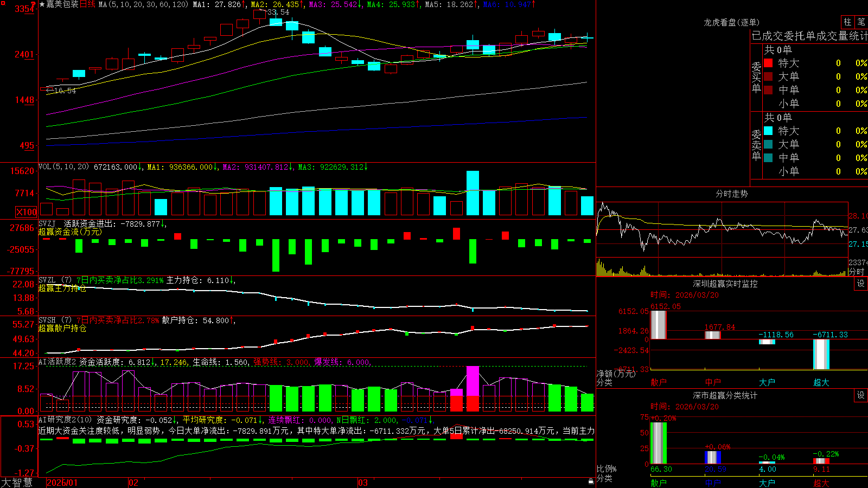Image resolution: width=868 pixels, height=488 pixels.
Task: Open 设 settings for 深圳超赢实时监控
Action: 861,284
